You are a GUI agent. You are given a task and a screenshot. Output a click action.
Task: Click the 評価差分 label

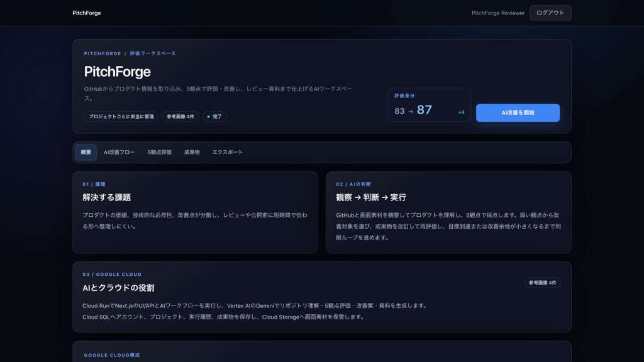[x=404, y=96]
